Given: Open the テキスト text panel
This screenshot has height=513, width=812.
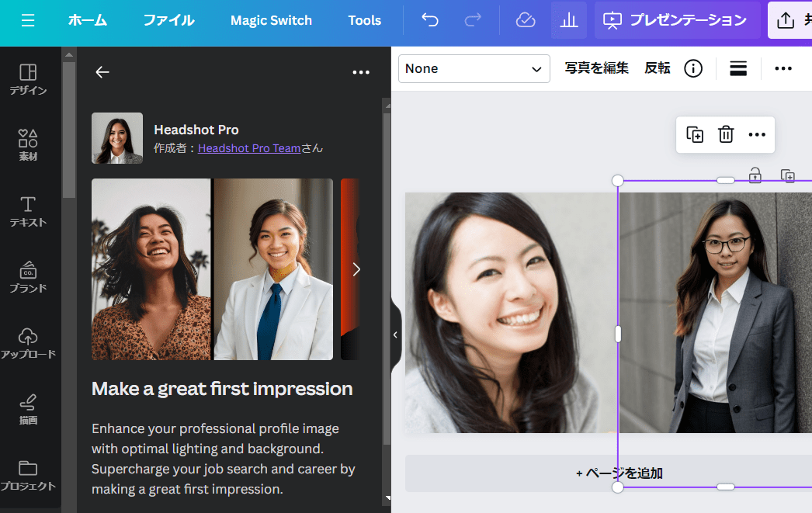Looking at the screenshot, I should coord(28,211).
